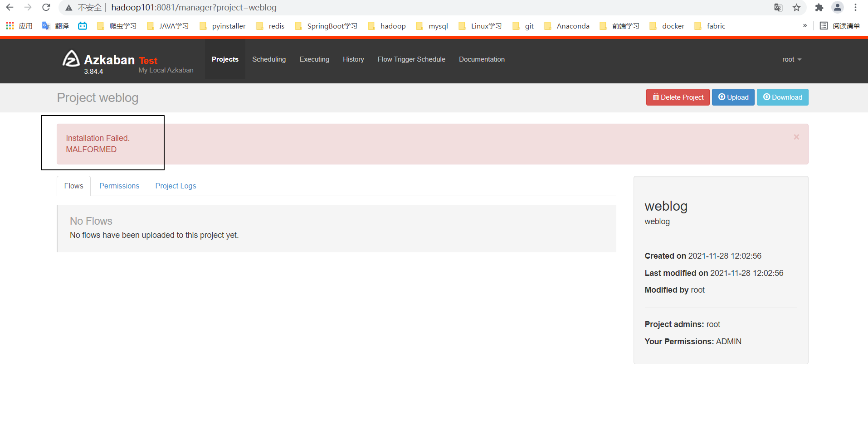The image size is (868, 424).
Task: Open the Projects navigation item
Action: point(225,59)
